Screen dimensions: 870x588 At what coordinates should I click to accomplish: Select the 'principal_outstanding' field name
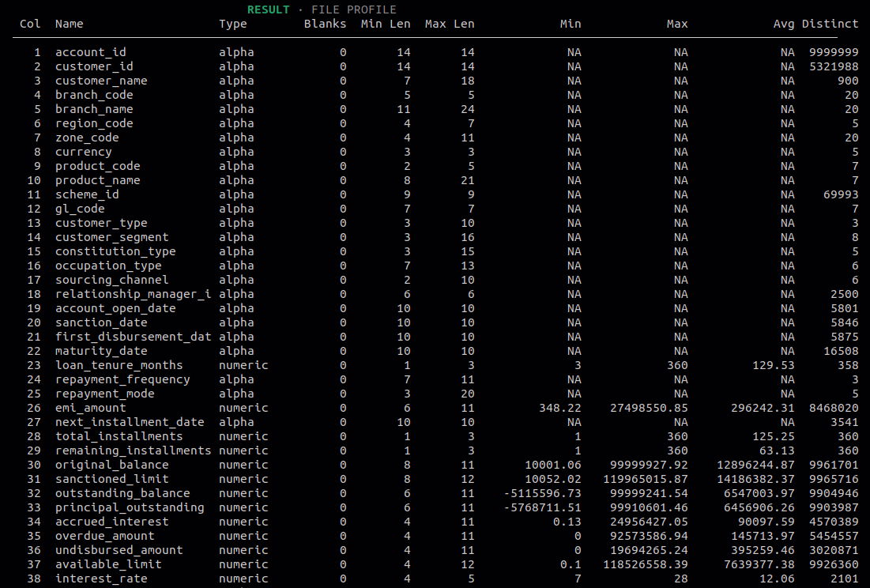[x=130, y=507]
